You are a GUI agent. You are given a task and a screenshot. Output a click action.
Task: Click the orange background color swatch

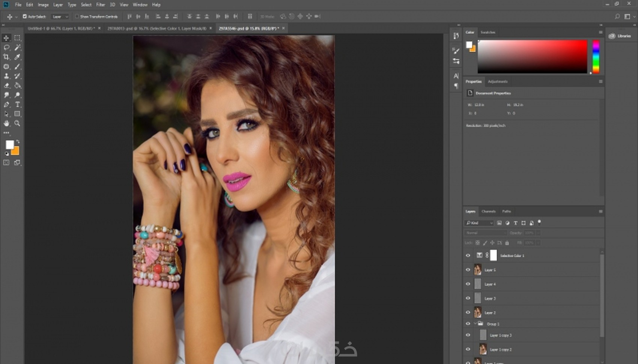16,152
